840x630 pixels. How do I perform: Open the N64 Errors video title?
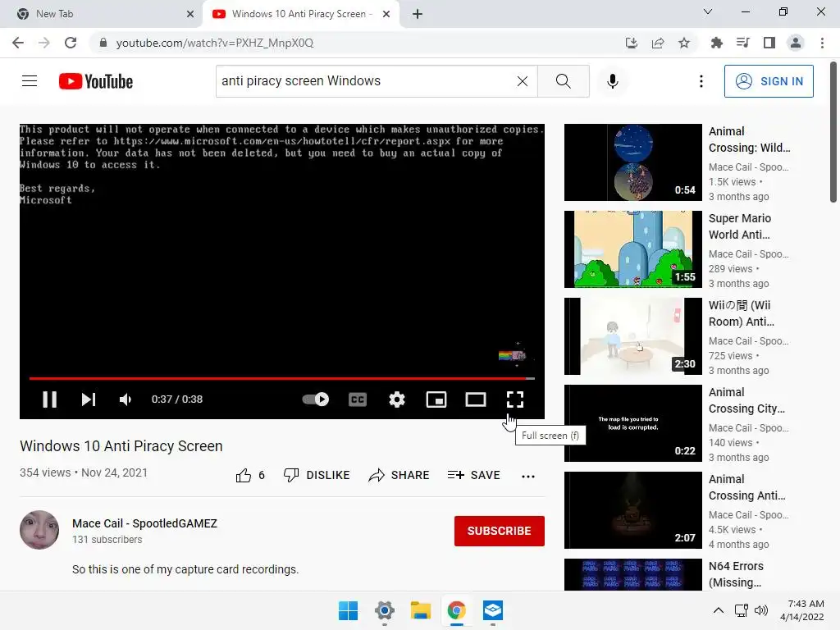pyautogui.click(x=736, y=574)
